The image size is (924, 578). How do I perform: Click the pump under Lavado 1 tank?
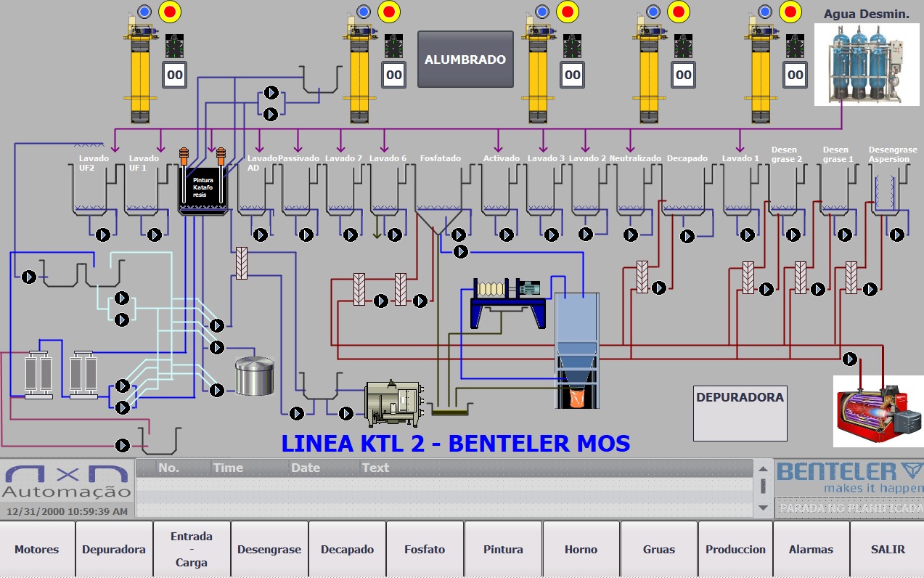coord(747,235)
